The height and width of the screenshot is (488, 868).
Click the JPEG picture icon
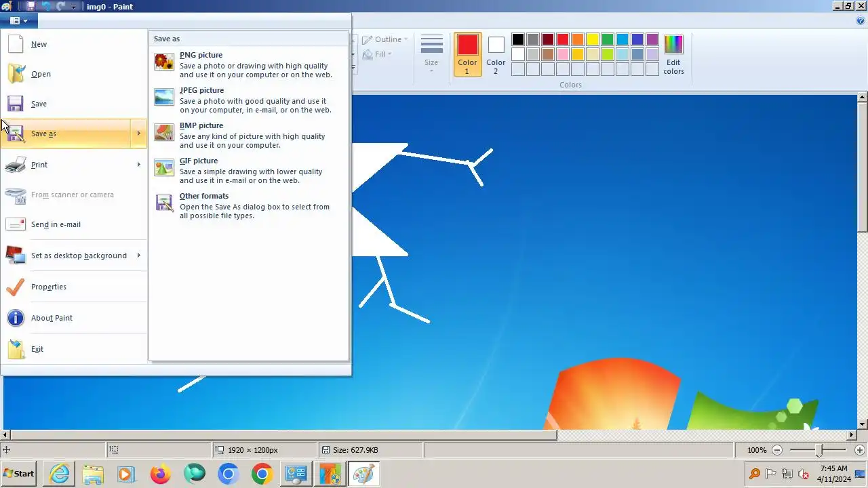[164, 98]
